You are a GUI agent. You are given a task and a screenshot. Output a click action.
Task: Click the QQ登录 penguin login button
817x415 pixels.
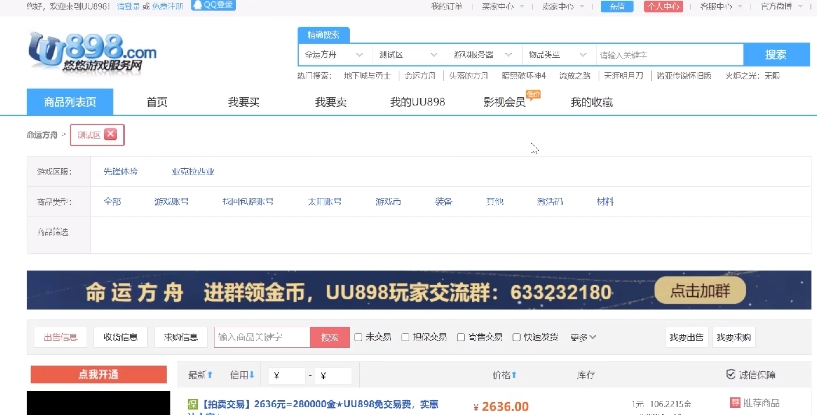point(214,5)
